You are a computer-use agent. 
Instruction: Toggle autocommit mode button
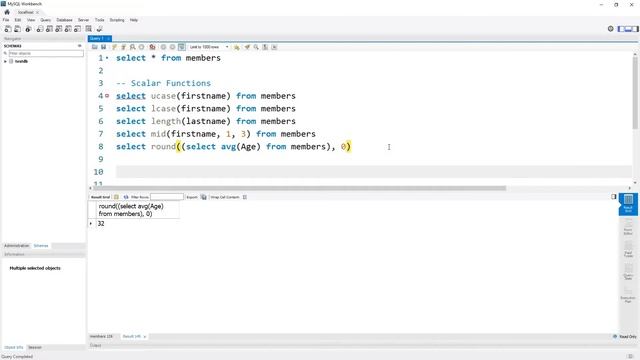click(181, 47)
